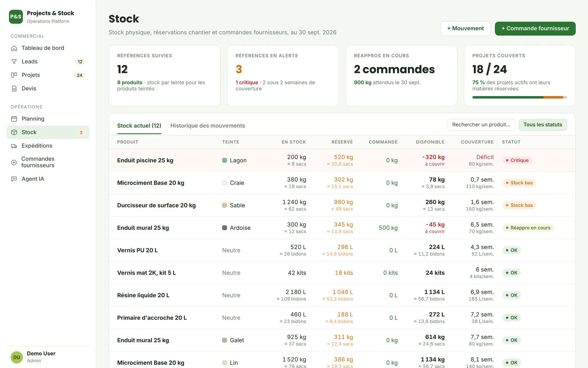588x368 pixels.
Task: Open Demo User account menu
Action: 48,357
